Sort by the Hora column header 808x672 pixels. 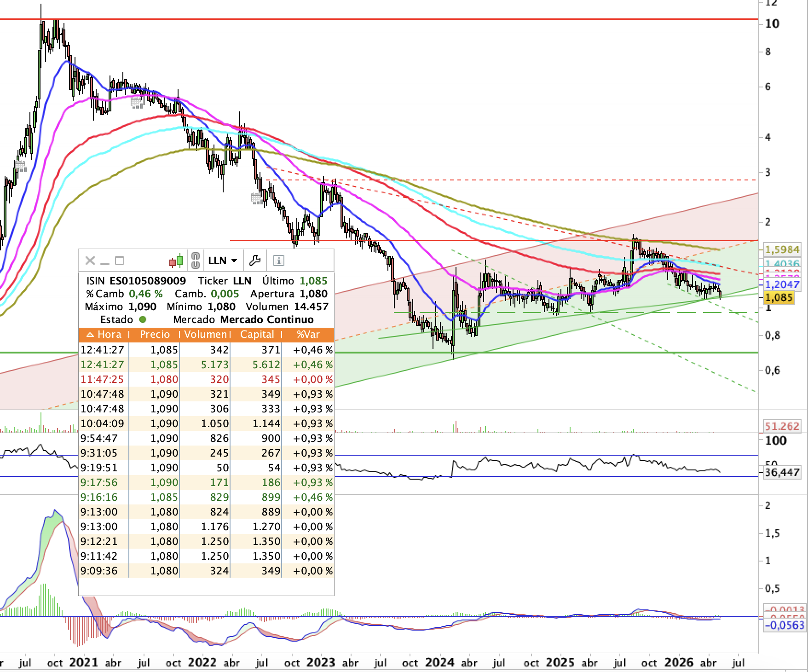click(104, 335)
